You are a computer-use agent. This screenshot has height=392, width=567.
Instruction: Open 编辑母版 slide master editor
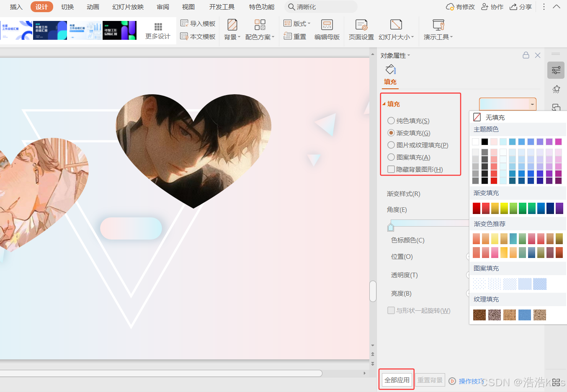coord(327,30)
